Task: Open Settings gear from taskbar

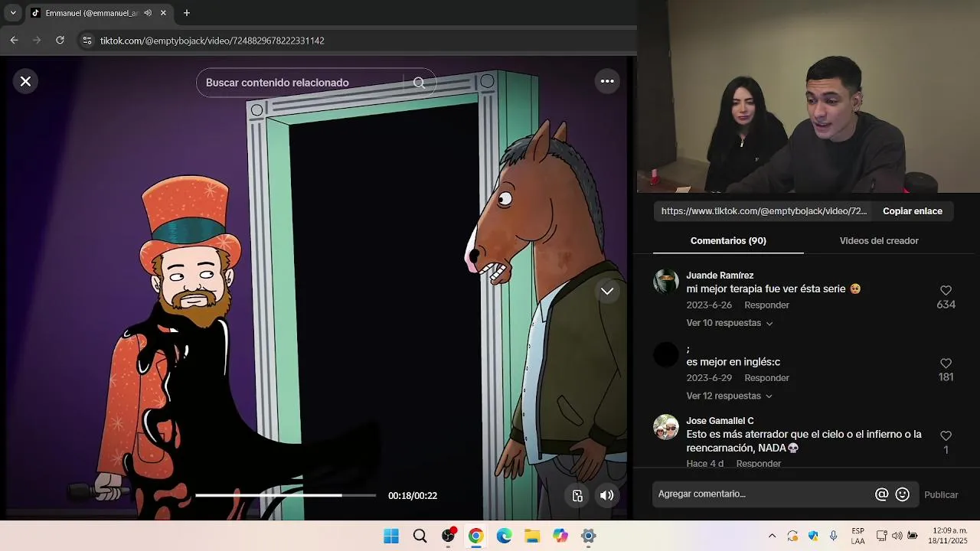Action: click(588, 536)
